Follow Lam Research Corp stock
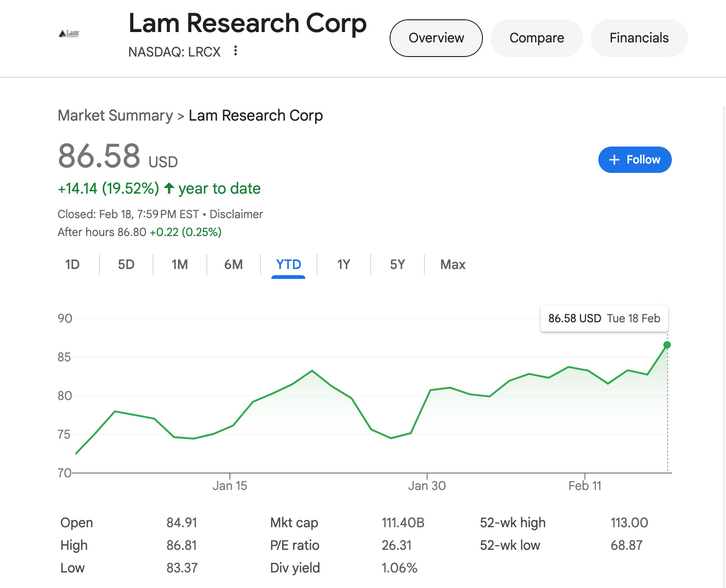The height and width of the screenshot is (588, 726). point(635,160)
